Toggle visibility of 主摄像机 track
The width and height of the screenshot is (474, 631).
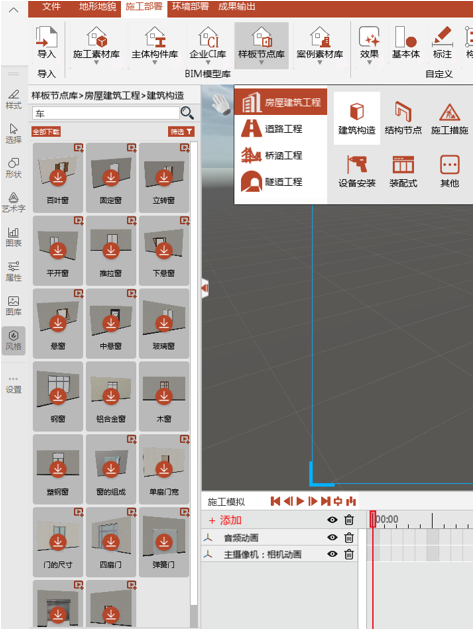pos(332,554)
